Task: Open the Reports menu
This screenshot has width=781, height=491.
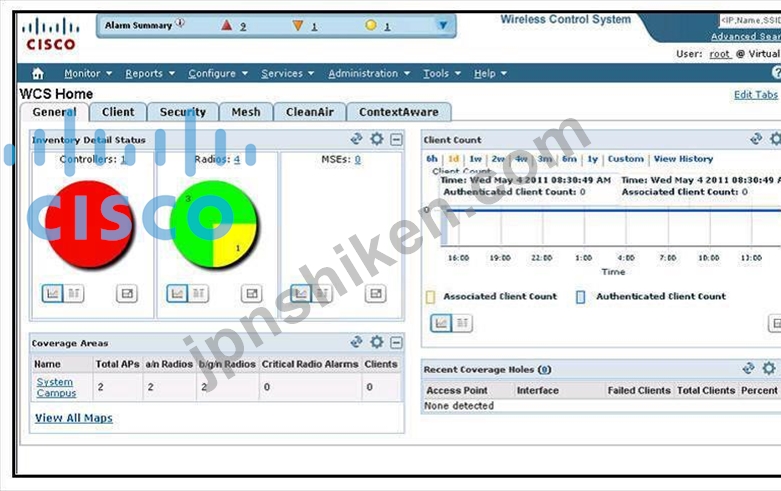Action: coord(150,74)
